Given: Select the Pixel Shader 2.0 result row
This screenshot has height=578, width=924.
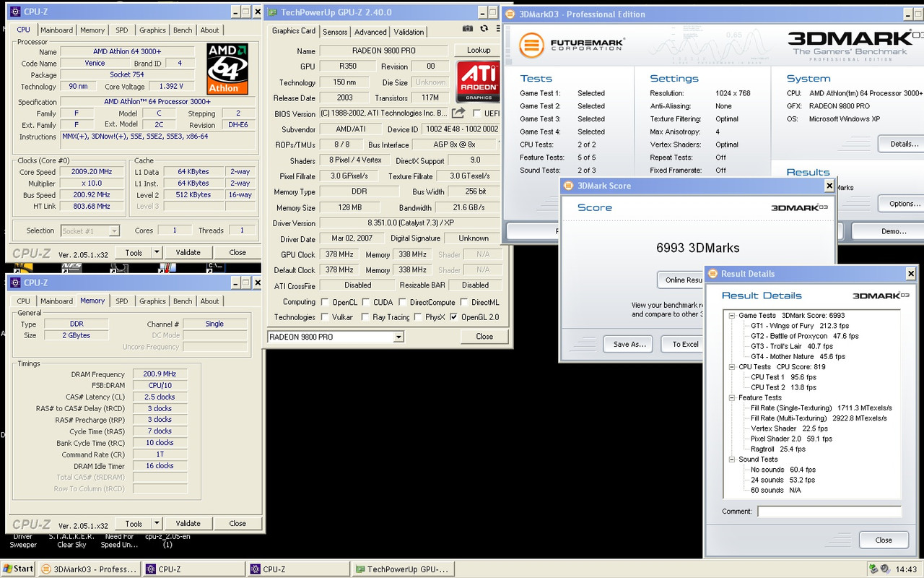Looking at the screenshot, I should [791, 439].
